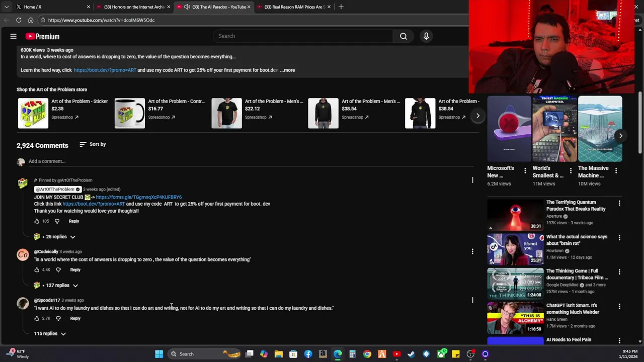Open browser tab list chevron

tap(7, 7)
